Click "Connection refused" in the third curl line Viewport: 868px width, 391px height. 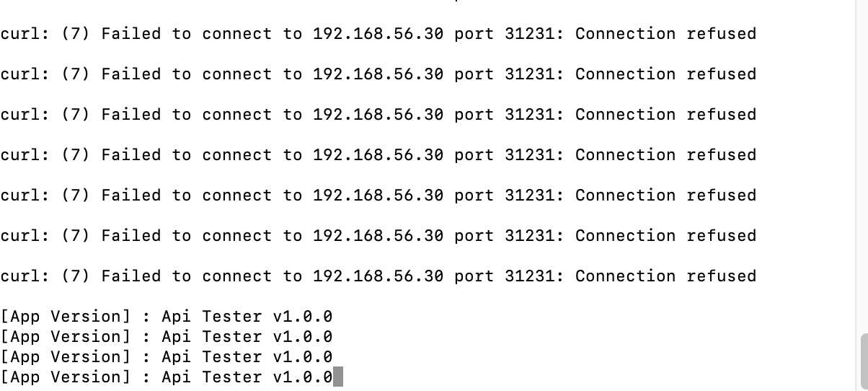[665, 115]
